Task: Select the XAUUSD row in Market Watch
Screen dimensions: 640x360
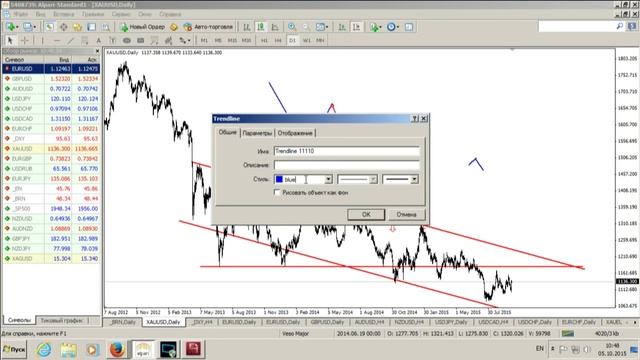Action: pos(51,149)
